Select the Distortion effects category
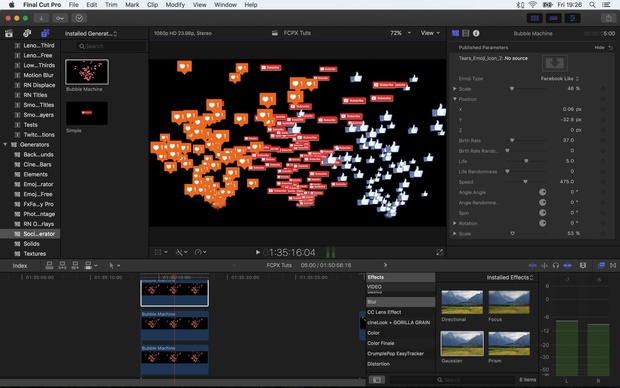 (401, 364)
